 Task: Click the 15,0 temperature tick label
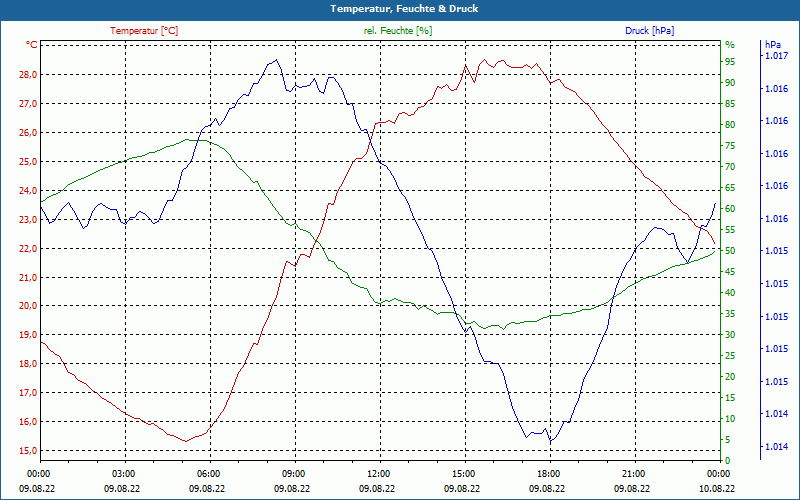29,451
